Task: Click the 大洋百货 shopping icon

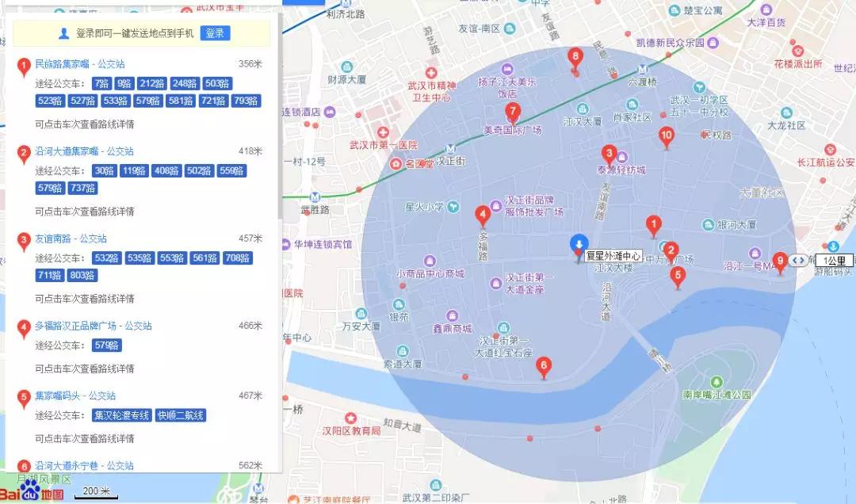Action: 766,10
